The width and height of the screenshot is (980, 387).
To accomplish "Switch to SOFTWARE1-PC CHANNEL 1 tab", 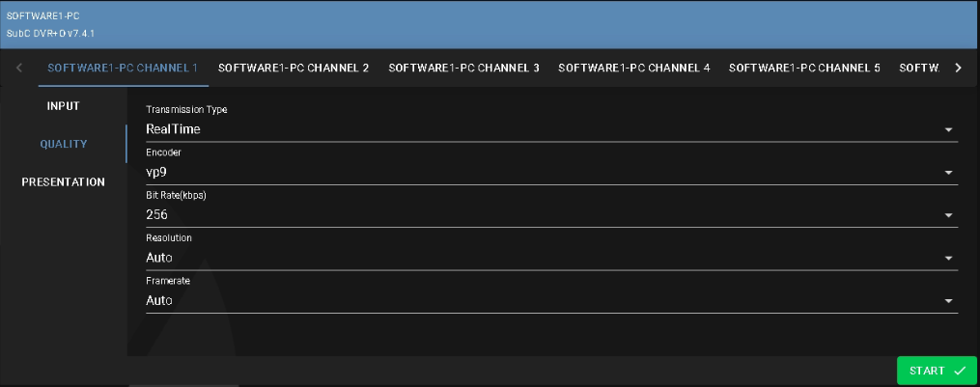I will (123, 69).
